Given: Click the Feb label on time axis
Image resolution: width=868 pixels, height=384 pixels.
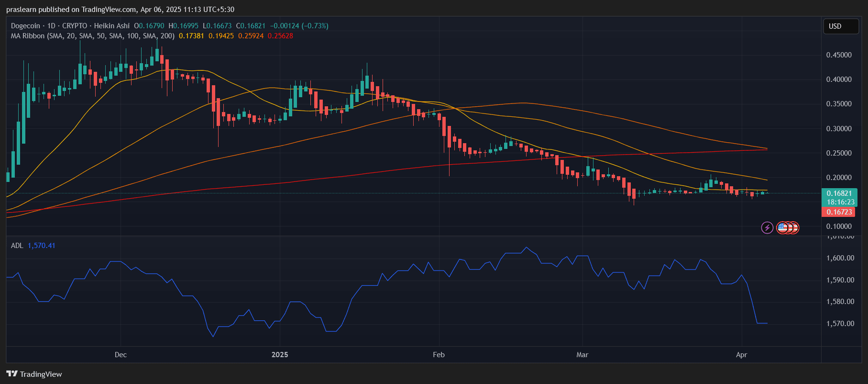Looking at the screenshot, I should (439, 355).
